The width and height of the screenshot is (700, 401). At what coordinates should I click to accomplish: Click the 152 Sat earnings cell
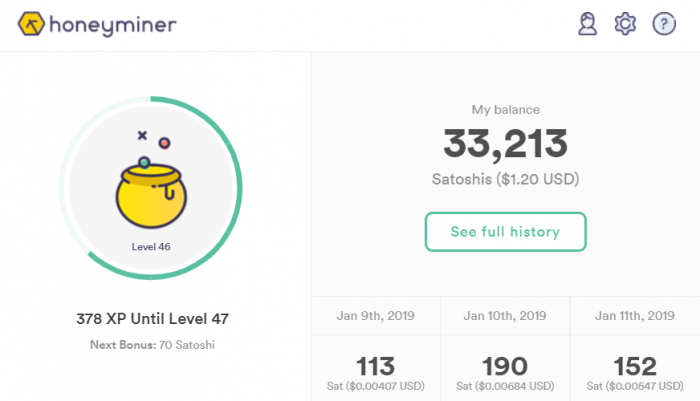[x=635, y=368]
